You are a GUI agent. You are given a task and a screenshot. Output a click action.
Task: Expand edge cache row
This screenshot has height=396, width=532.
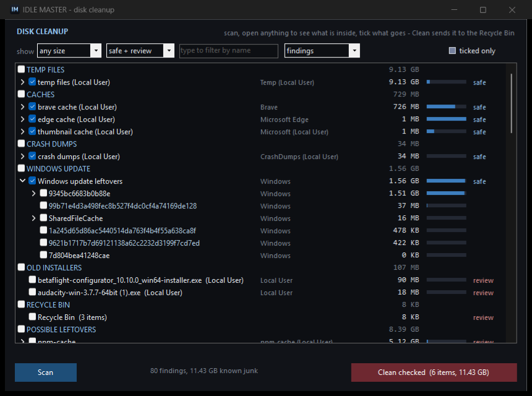(22, 119)
